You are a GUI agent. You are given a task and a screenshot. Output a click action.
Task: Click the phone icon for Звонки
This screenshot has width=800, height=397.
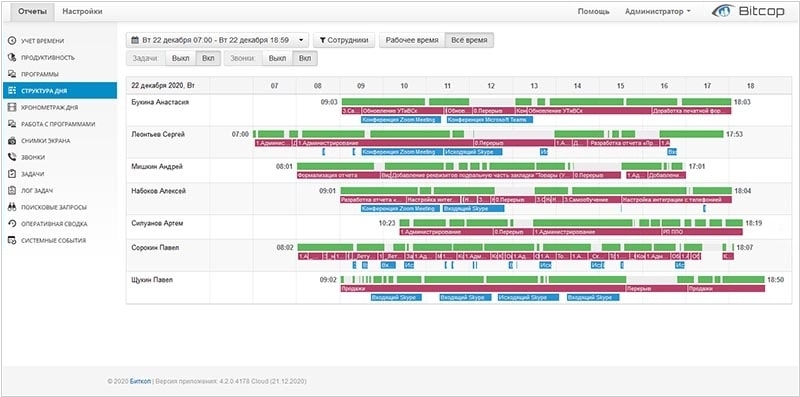click(12, 158)
